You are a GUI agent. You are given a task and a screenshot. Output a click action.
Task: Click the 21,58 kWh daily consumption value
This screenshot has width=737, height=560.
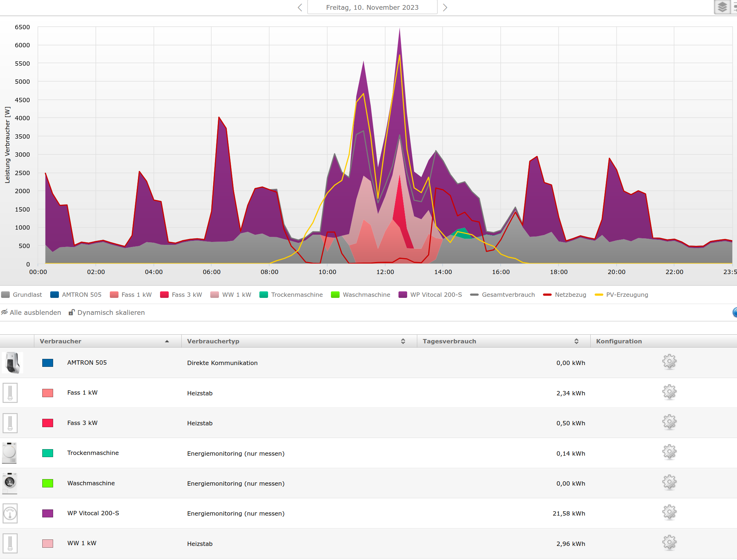[x=569, y=513]
